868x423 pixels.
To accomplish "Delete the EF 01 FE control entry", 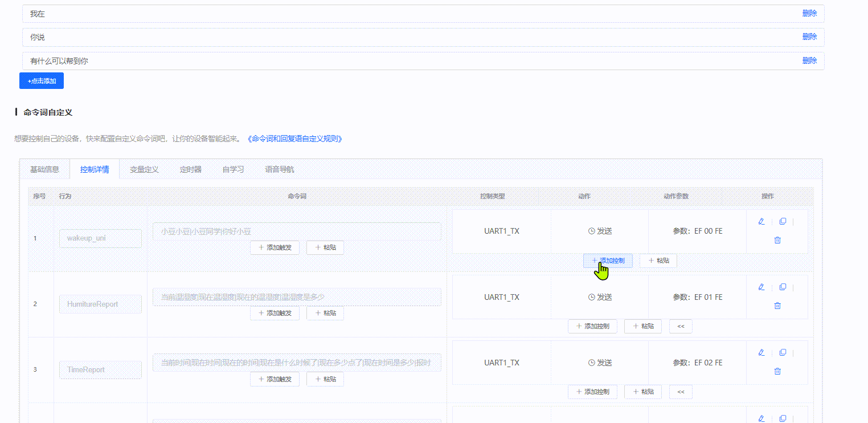I will click(x=777, y=306).
